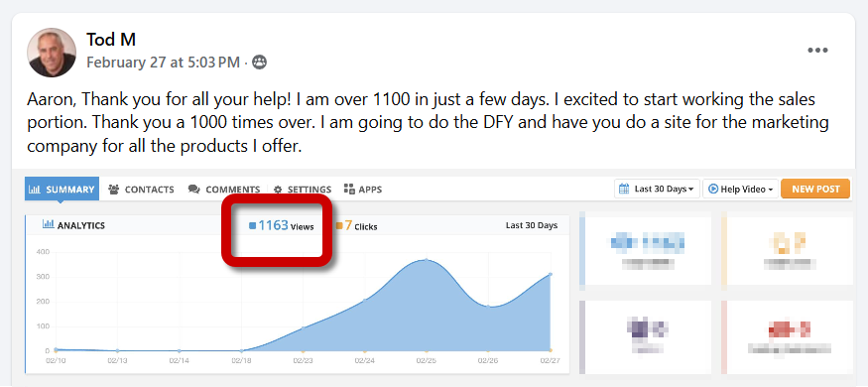Open the Contacts tab
Viewport: 868px width, 387px height.
click(x=141, y=190)
